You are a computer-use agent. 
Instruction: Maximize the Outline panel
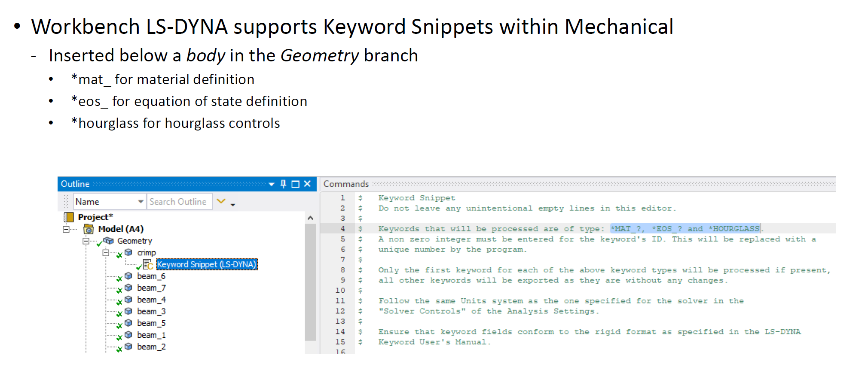295,184
